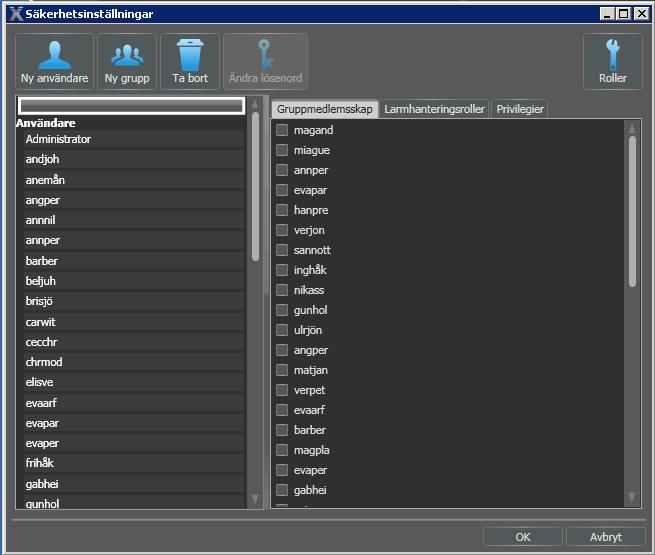The image size is (655, 555).
Task: Open the Roller wrench icon
Action: coord(612,61)
